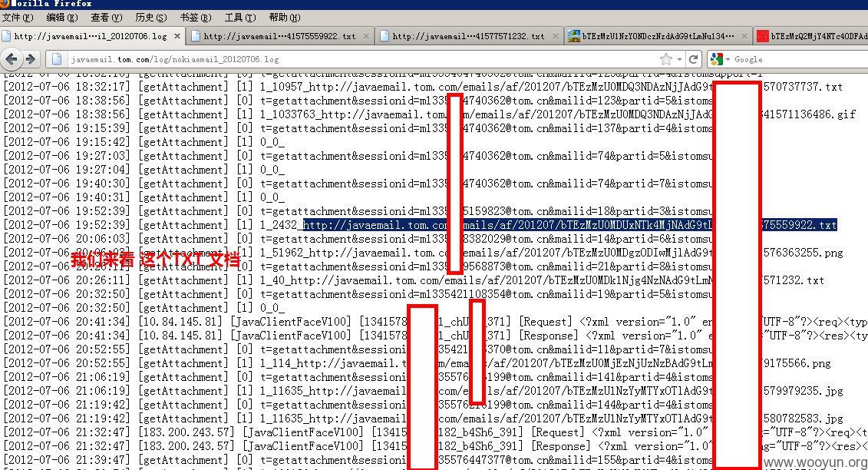Viewport: 868px width, 470px height.
Task: Click the timestamp [2012-07-06 19:15:39]
Action: 67,128
